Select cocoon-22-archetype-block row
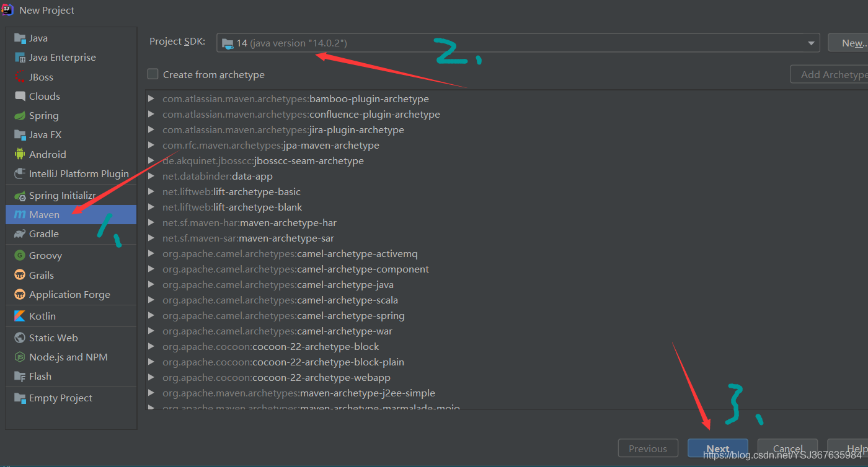 [x=507, y=346]
